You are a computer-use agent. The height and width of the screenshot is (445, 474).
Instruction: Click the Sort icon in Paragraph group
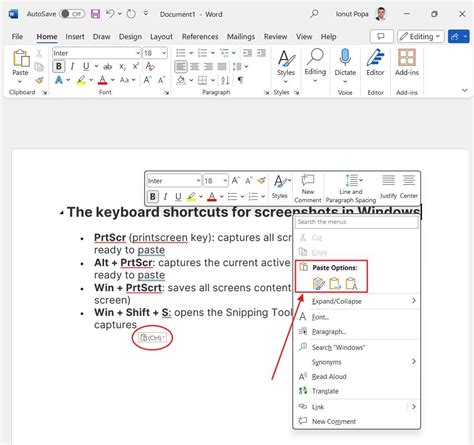click(x=225, y=80)
